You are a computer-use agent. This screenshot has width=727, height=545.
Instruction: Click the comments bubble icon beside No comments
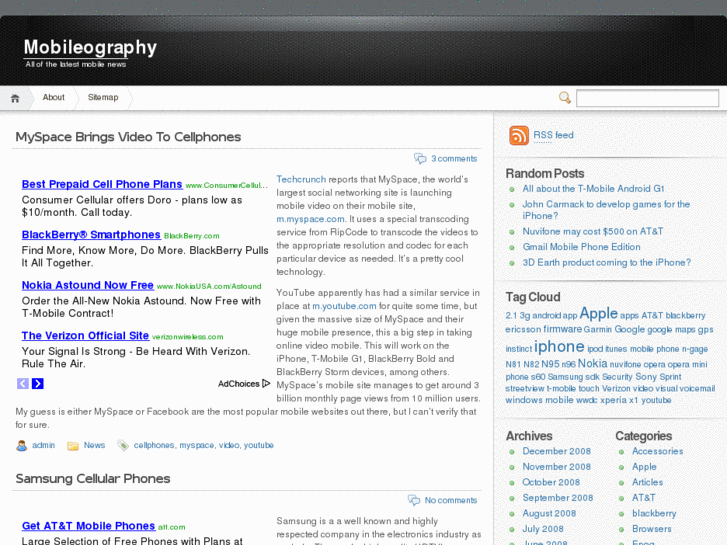(x=414, y=500)
